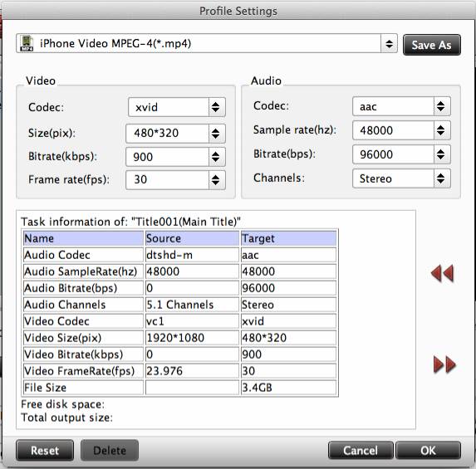
Task: Click the 3.4GB target cell
Action: (289, 388)
